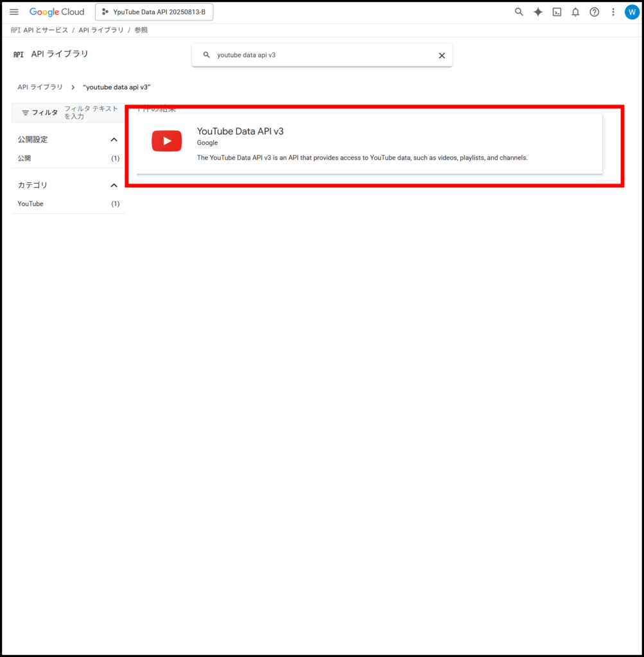Click the YouTube play logo icon

[x=167, y=141]
